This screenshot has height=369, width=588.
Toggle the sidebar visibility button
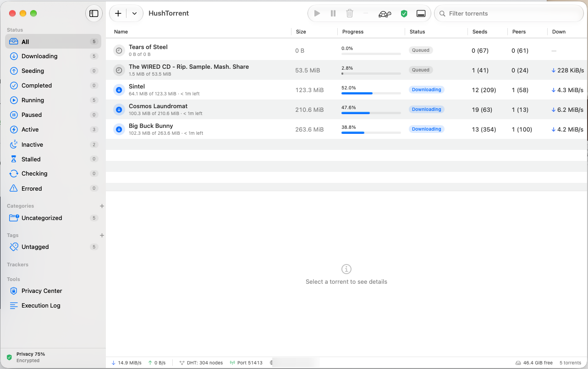tap(93, 13)
